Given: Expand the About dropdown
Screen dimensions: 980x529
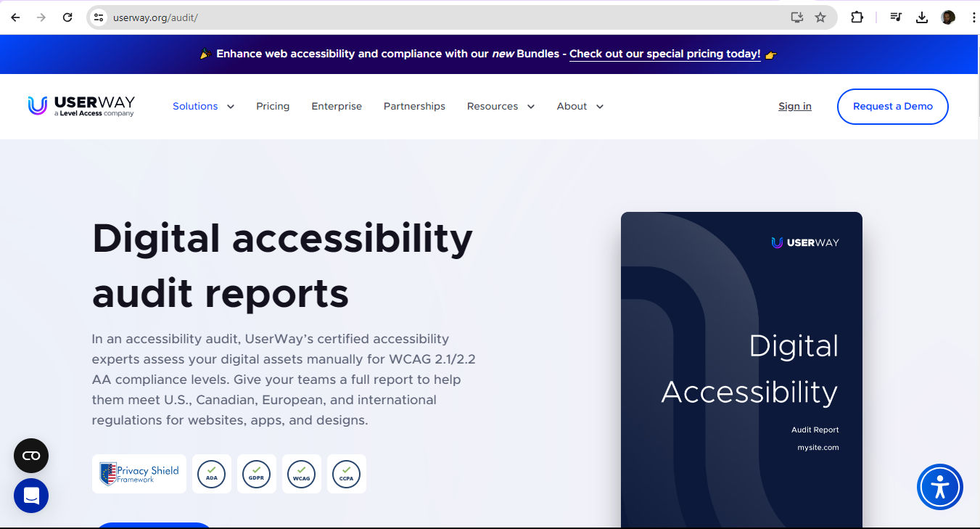Looking at the screenshot, I should [x=580, y=106].
